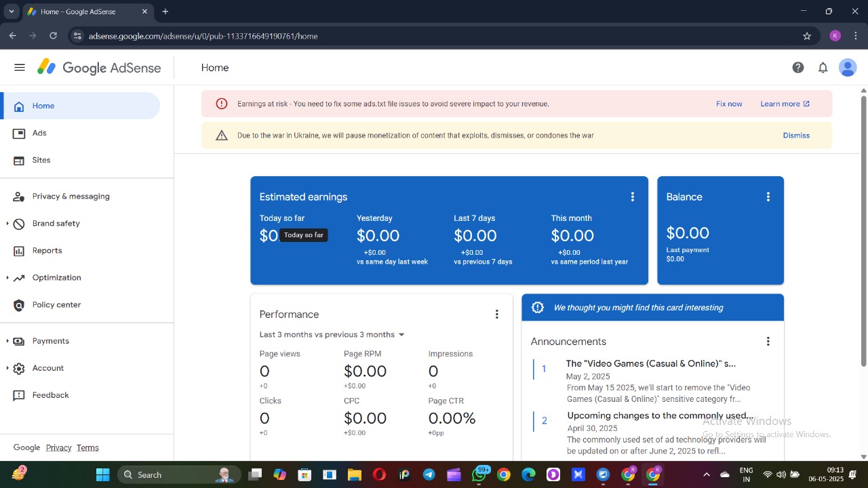Reload the page with the refresh button

(54, 36)
